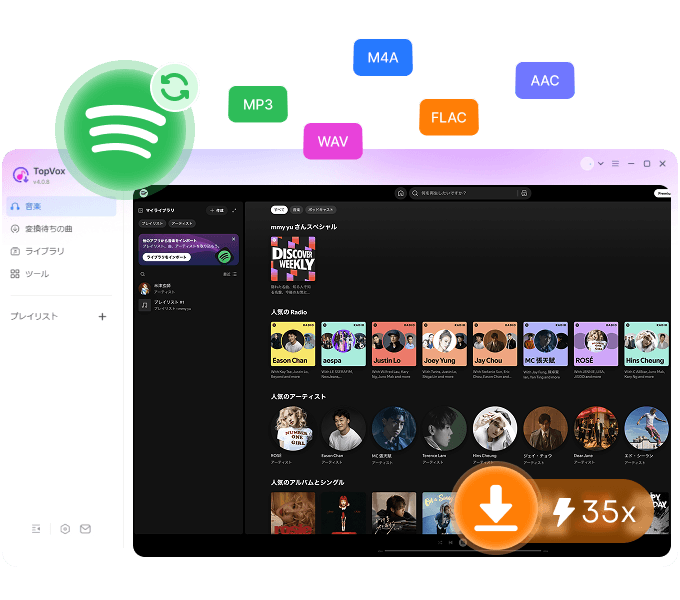Click the library 作成 create button
680x600 pixels.
point(217,210)
